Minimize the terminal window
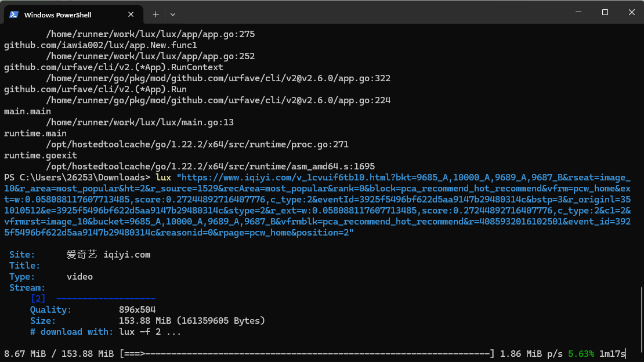Screen dimensions: 644x362 pos(578,12)
